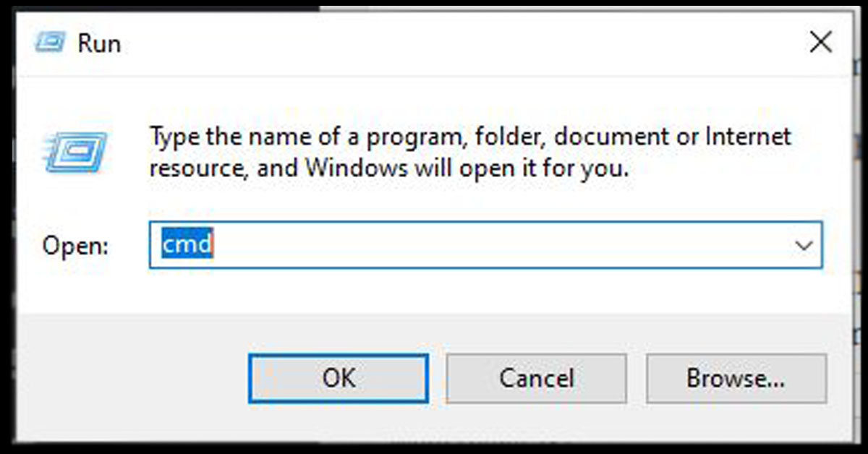Click the dropdown arrow in the Open combo box
868x454 pixels.
coord(805,246)
